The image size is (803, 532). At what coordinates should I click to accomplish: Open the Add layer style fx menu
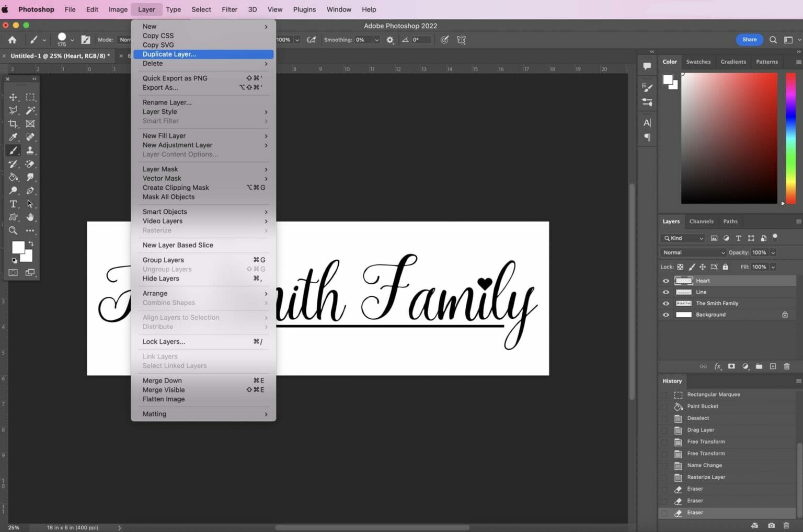[x=718, y=366]
